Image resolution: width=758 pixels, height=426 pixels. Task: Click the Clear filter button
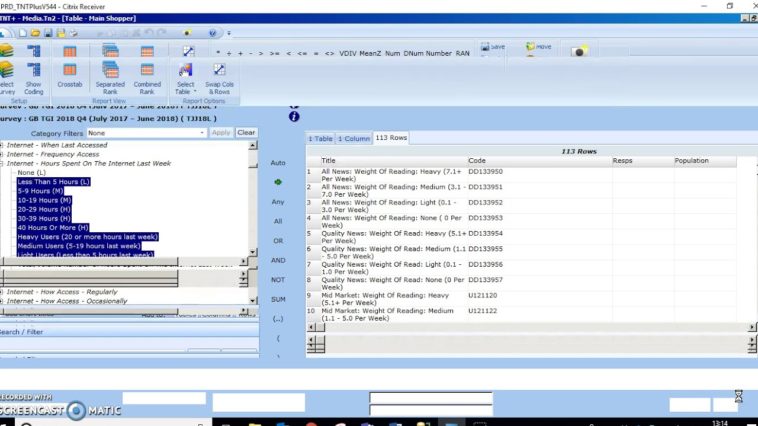pyautogui.click(x=246, y=133)
